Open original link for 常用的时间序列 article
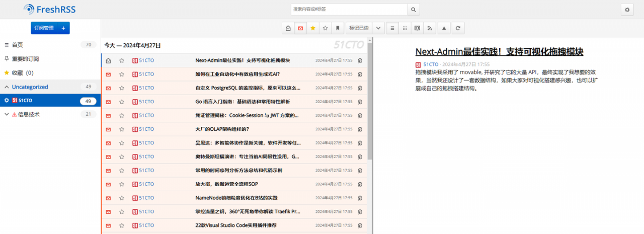The width and height of the screenshot is (644, 234). tap(360, 171)
